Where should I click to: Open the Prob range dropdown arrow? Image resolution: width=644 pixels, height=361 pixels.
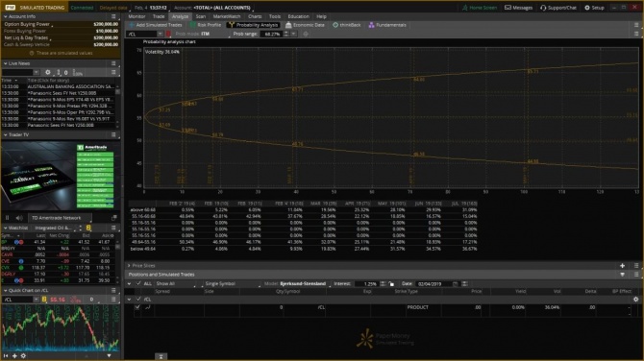tap(294, 34)
